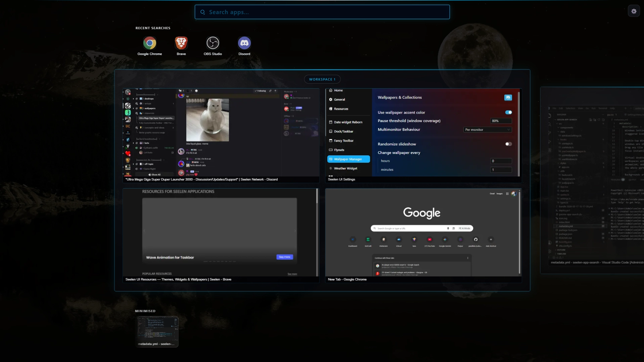Launch Discord from recent searches
The width and height of the screenshot is (644, 362).
click(x=244, y=46)
